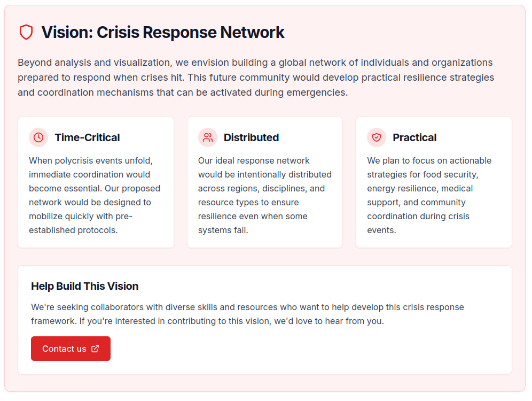The height and width of the screenshot is (401, 532).
Task: Click the shield-check icon in the Practical card
Action: (x=377, y=137)
